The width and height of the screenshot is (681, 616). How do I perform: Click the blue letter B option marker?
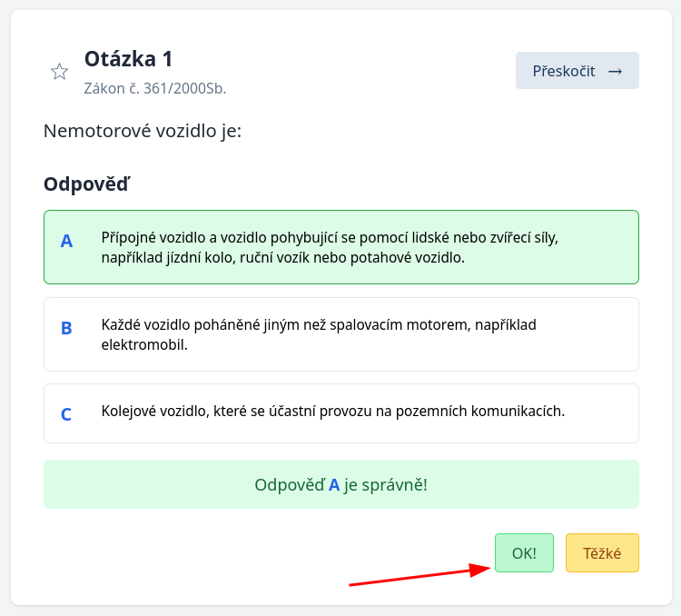[66, 328]
